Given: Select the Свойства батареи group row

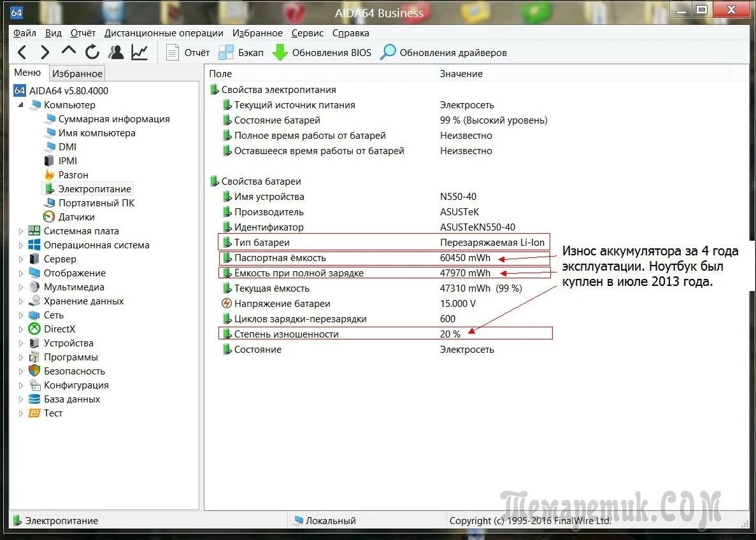Looking at the screenshot, I should pos(255,181).
